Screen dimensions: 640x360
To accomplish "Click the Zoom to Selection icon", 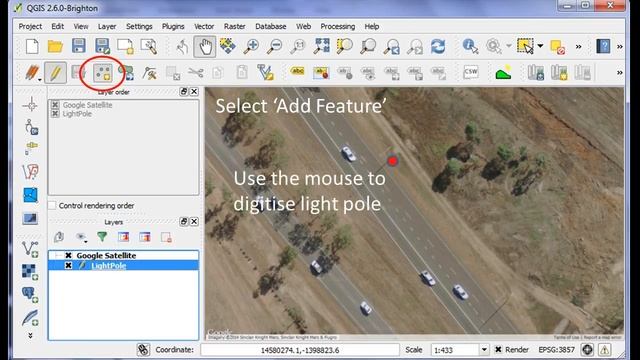I will pos(344,46).
